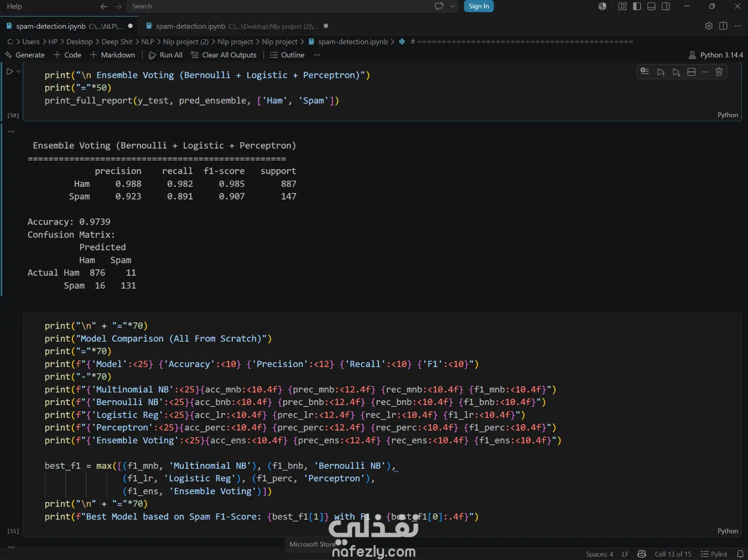Select spam-detection.ipynb breadcrumb file
The image size is (748, 560).
(348, 41)
